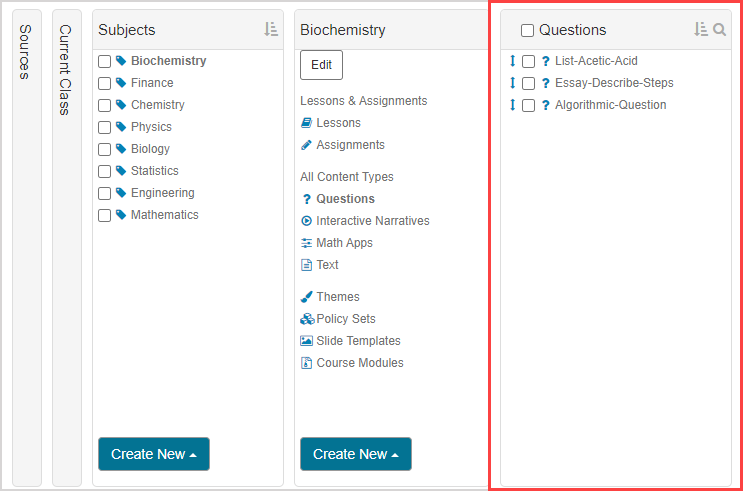743x491 pixels.
Task: Tick the Chemistry subject checkbox
Action: 105,105
